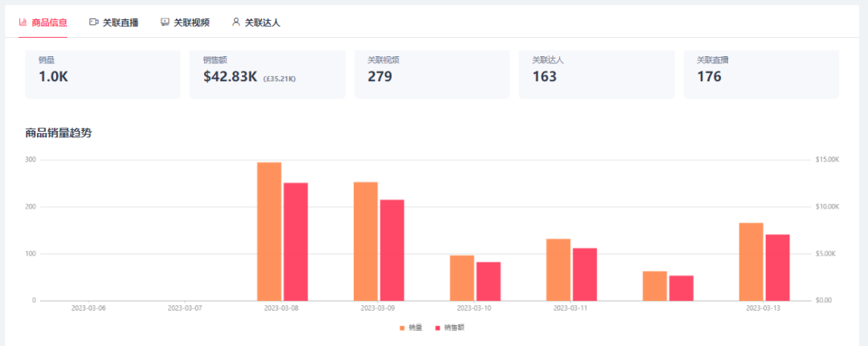Click the red revenue bar for 2023-03-11
This screenshot has width=868, height=346.
(584, 275)
